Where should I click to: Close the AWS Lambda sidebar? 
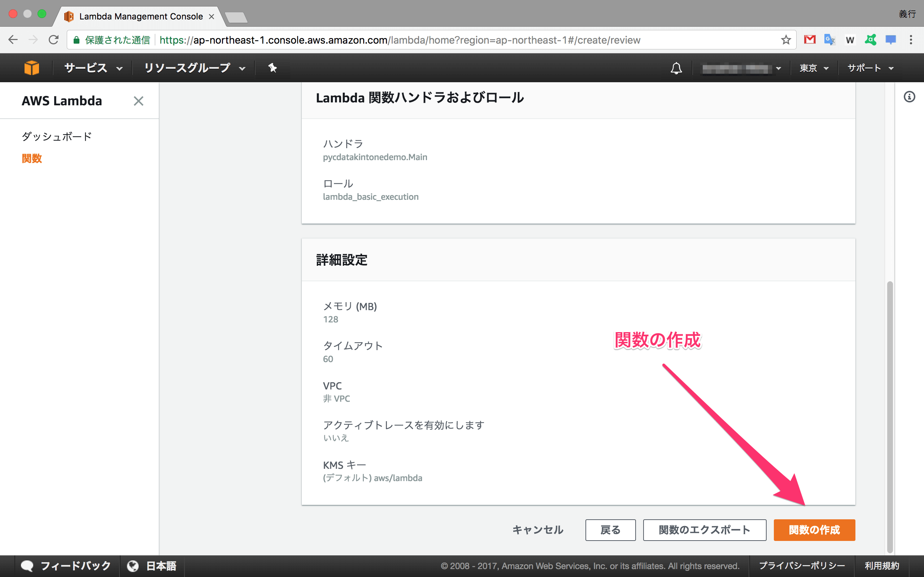(138, 101)
